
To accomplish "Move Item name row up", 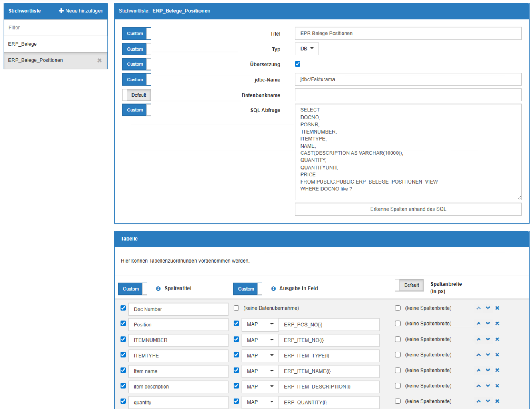I will pyautogui.click(x=478, y=371).
